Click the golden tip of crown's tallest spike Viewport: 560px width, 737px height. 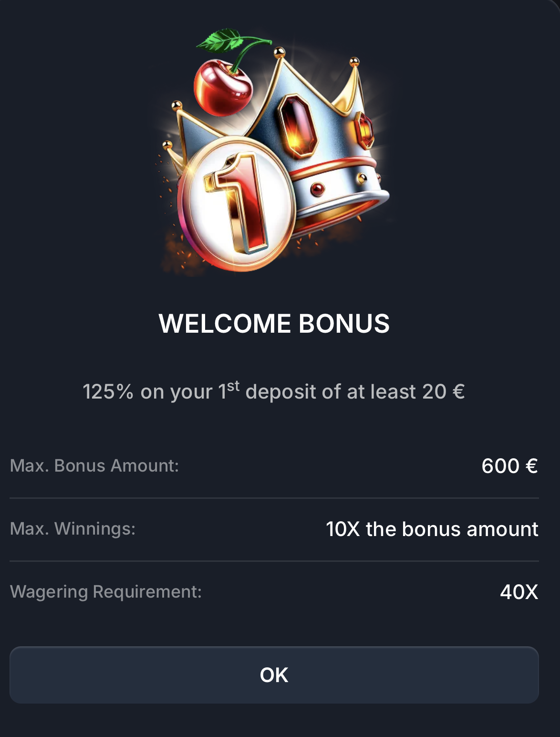click(280, 51)
